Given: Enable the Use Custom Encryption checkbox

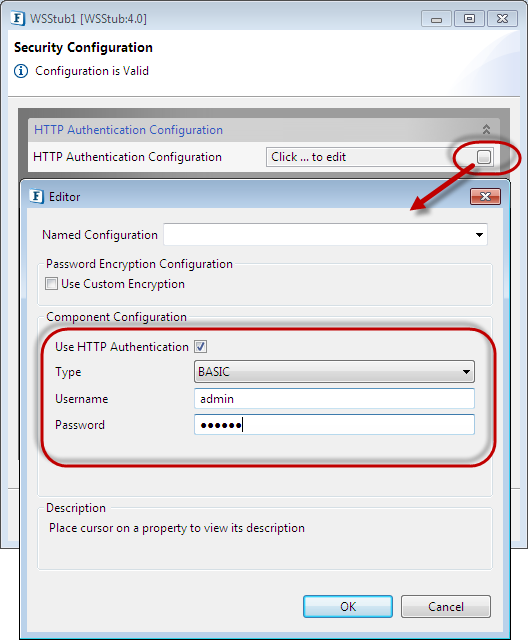Looking at the screenshot, I should (51, 284).
